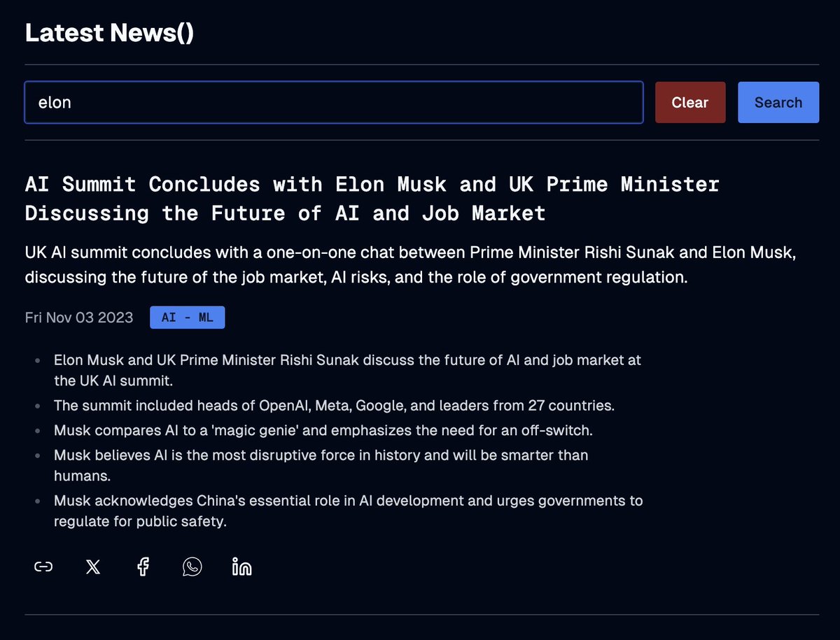Select the 'AI - ML' category tag

coord(187,317)
